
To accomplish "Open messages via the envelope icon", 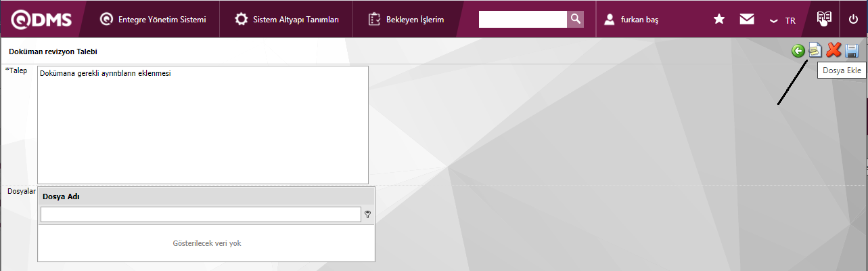I will tap(747, 20).
